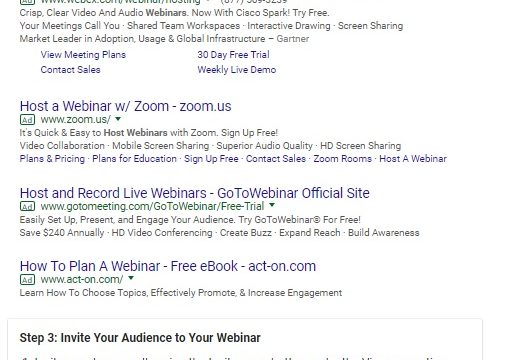Open the Plans & Pricing Zoom sitelink
This screenshot has width=507, height=360.
click(52, 159)
